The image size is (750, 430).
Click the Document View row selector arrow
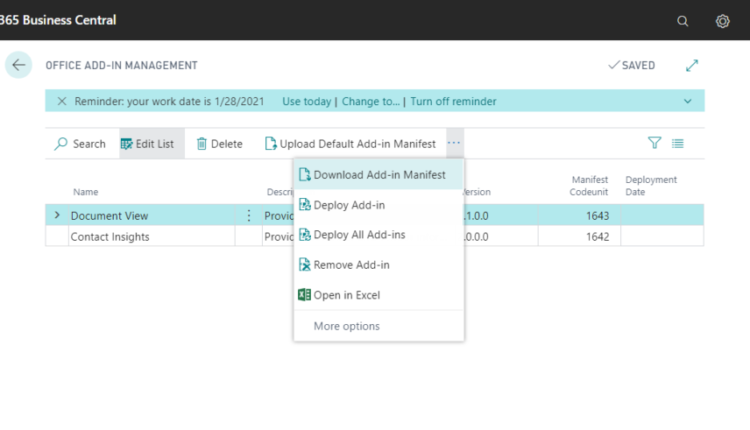click(57, 215)
